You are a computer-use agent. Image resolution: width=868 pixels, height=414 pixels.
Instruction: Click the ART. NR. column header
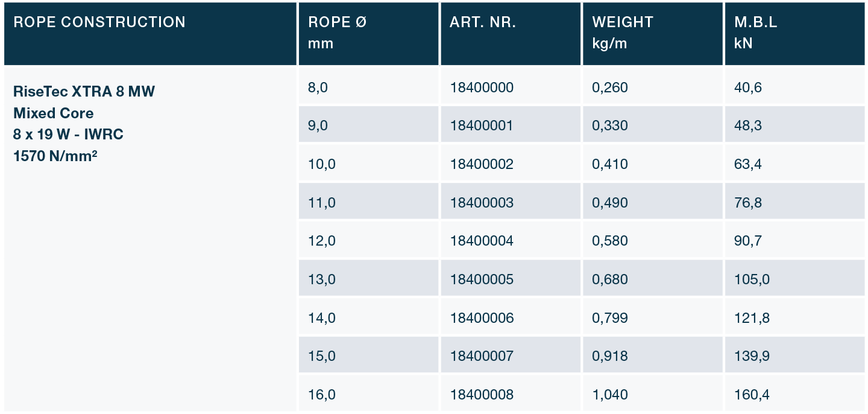click(x=483, y=22)
